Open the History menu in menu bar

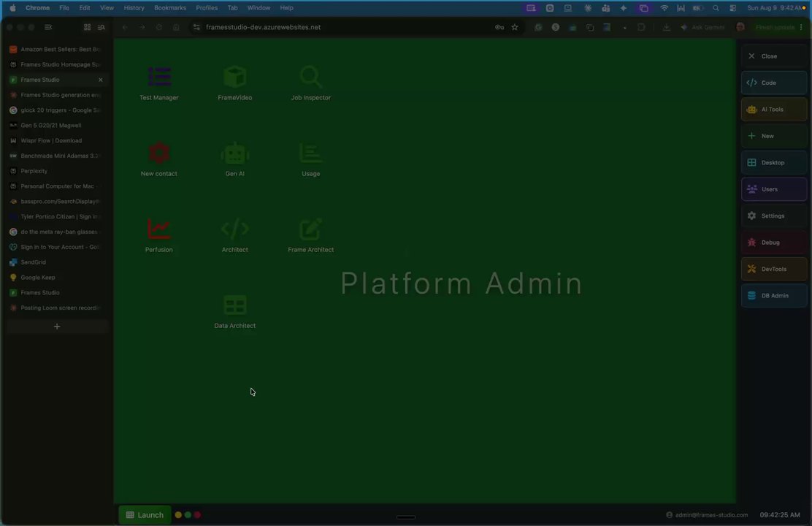point(134,8)
